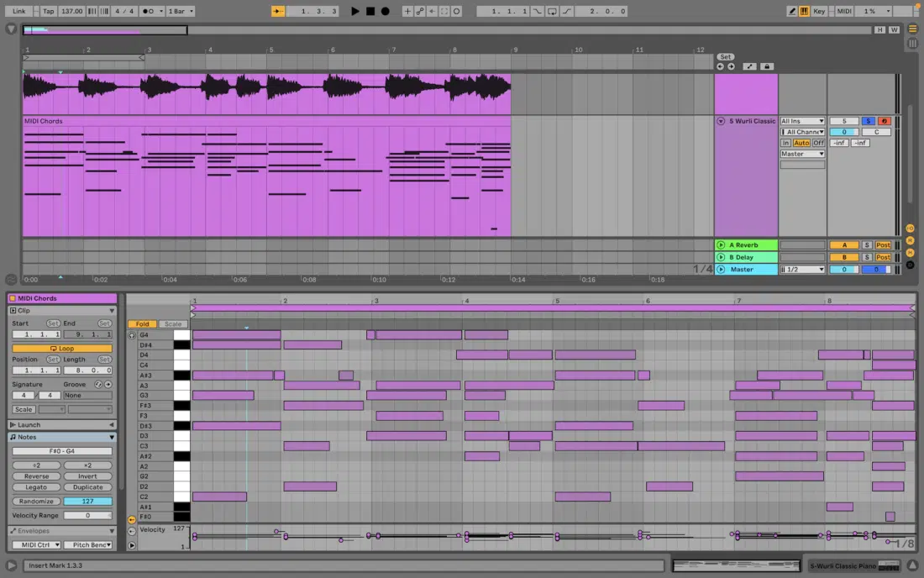This screenshot has height=578, width=924.
Task: Open the All Ins input dropdown
Action: click(802, 121)
